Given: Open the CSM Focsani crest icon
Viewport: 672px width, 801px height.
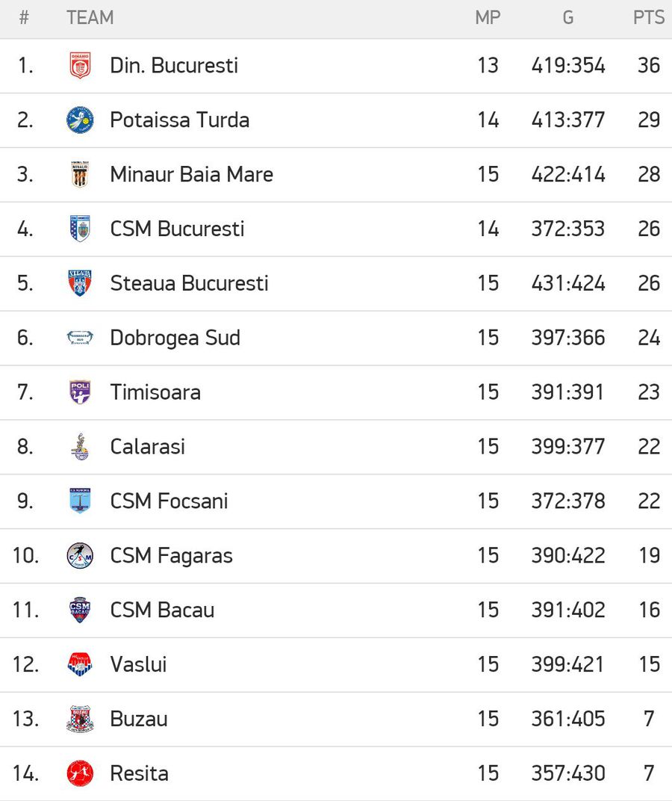Looking at the screenshot, I should pos(80,501).
